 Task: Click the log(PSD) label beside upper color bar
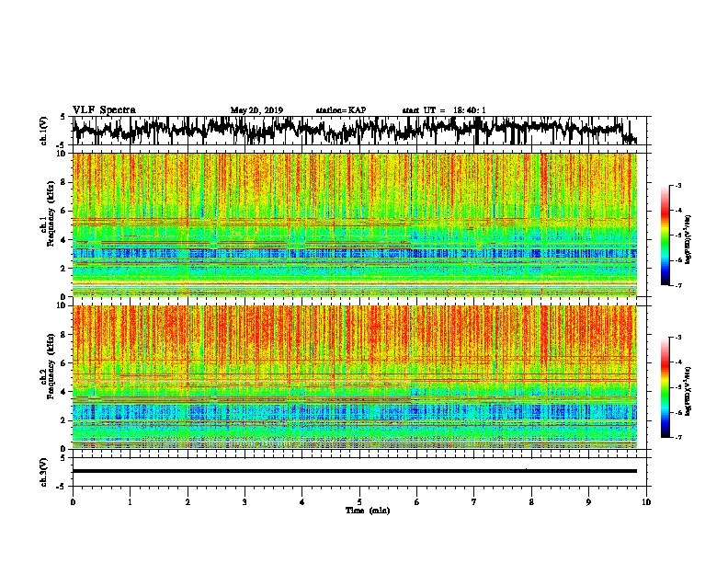[688, 240]
